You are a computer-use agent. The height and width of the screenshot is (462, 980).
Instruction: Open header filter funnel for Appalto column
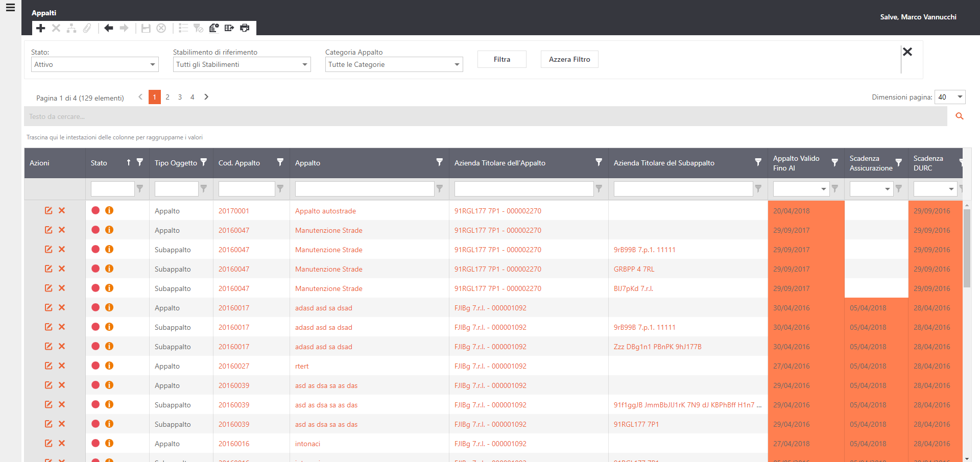pyautogui.click(x=439, y=162)
